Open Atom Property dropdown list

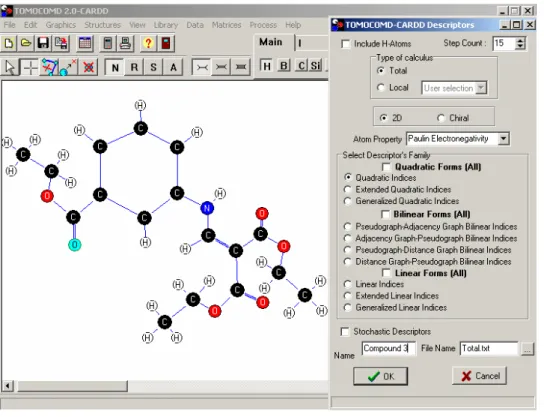point(503,139)
